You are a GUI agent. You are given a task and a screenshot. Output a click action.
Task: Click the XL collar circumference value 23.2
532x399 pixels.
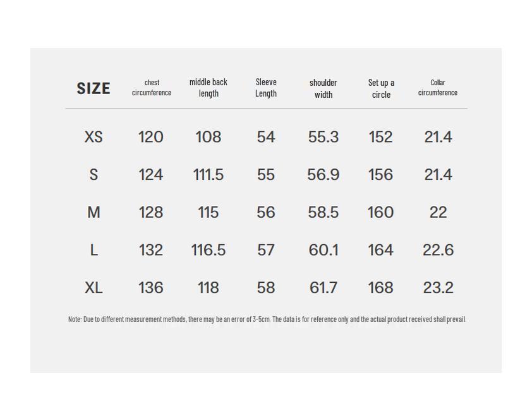[438, 288]
